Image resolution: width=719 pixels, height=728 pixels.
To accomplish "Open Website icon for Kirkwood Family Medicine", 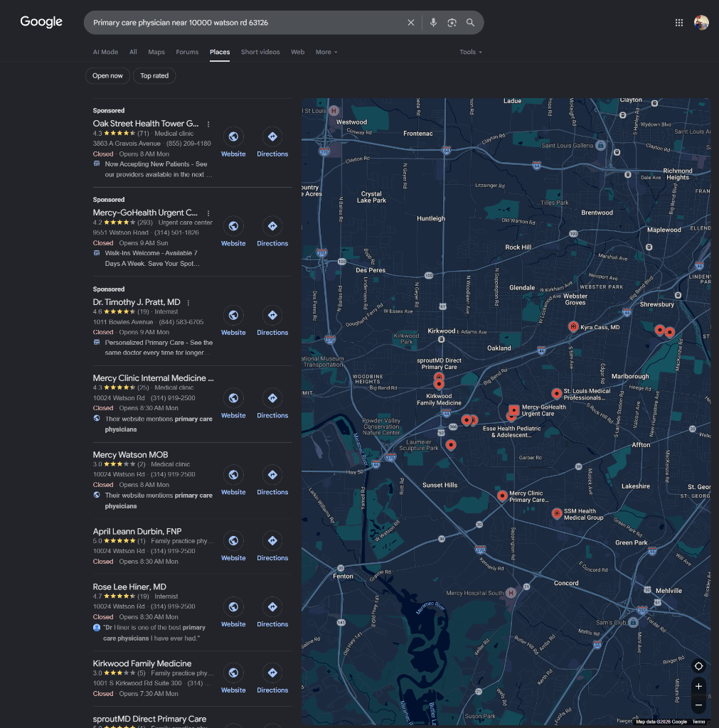I will [233, 673].
